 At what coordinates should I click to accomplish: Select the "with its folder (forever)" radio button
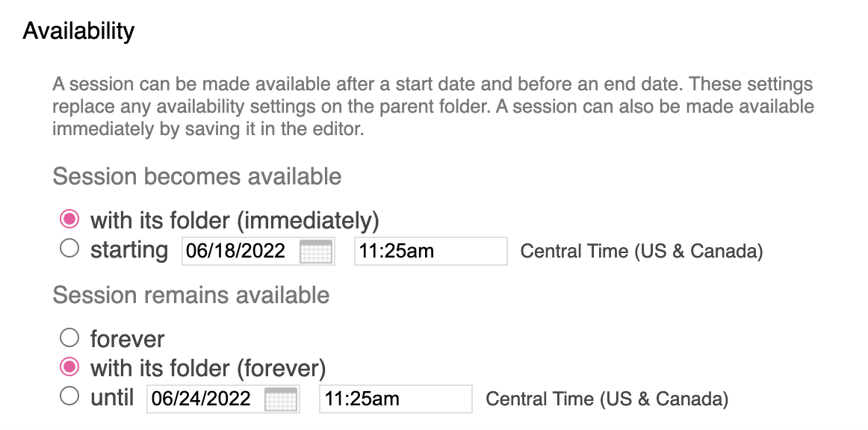coord(69,367)
